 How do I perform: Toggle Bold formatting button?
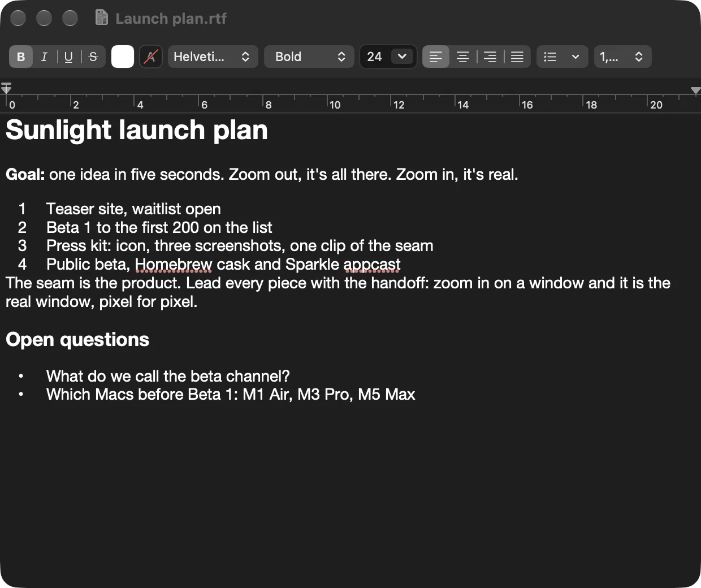(x=21, y=57)
